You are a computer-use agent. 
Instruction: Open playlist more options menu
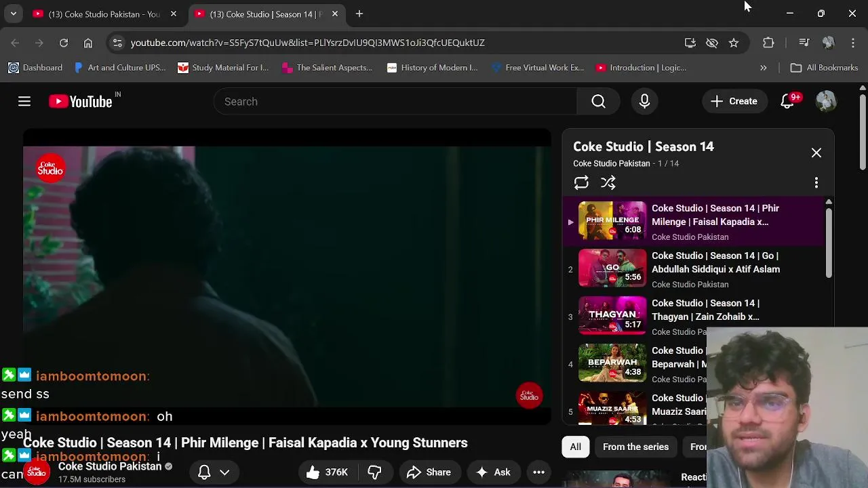tap(816, 183)
